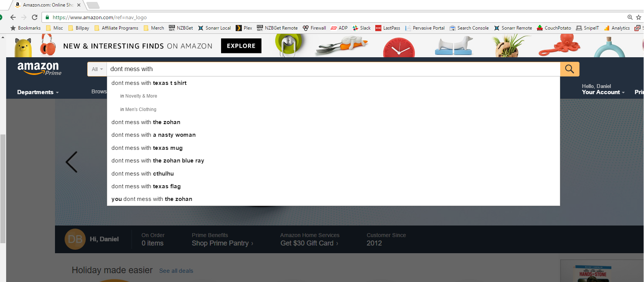Click See all deals link
This screenshot has width=644, height=282.
pos(176,271)
